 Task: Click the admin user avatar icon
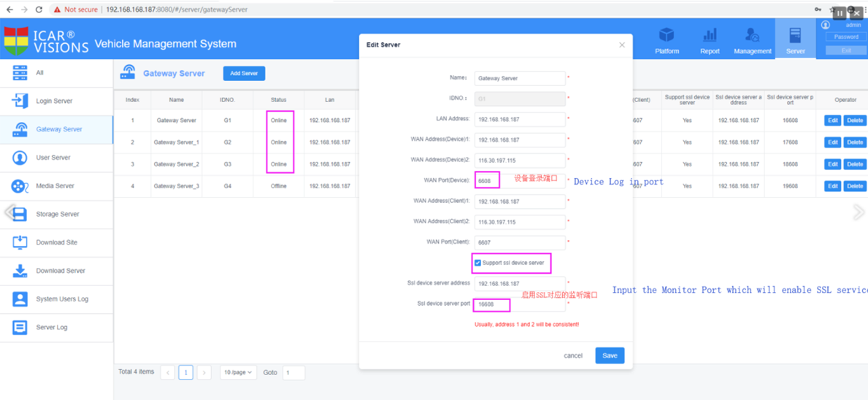(826, 25)
